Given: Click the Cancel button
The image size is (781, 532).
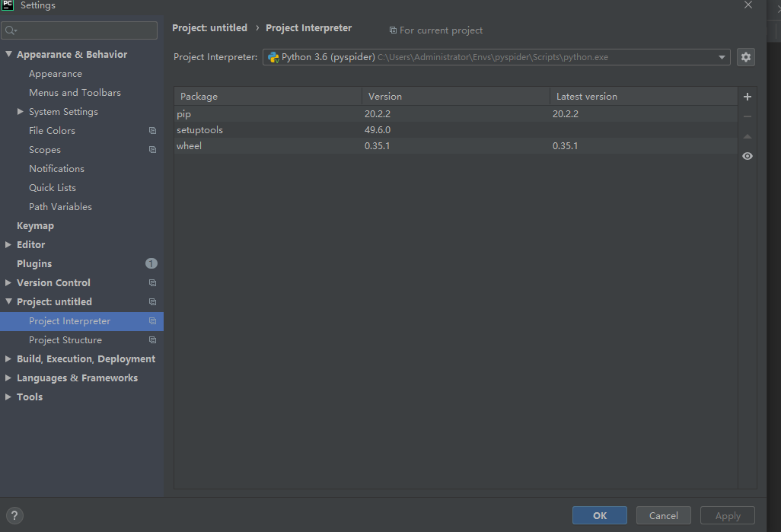Looking at the screenshot, I should coord(664,515).
